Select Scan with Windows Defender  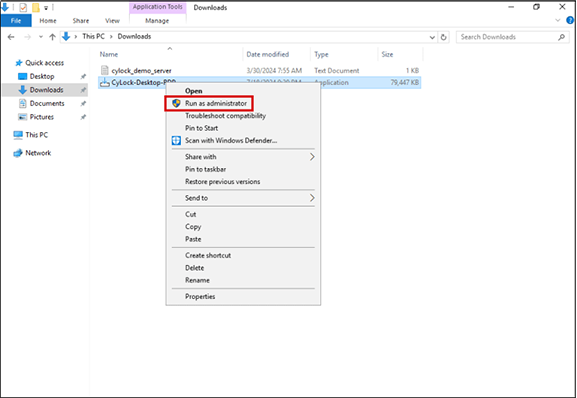(231, 141)
